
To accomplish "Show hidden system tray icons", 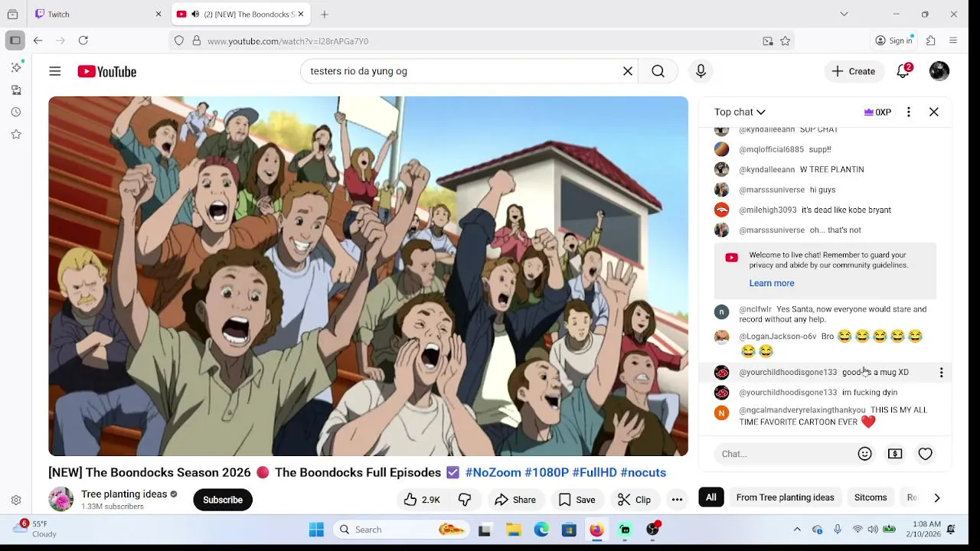I will 797,530.
